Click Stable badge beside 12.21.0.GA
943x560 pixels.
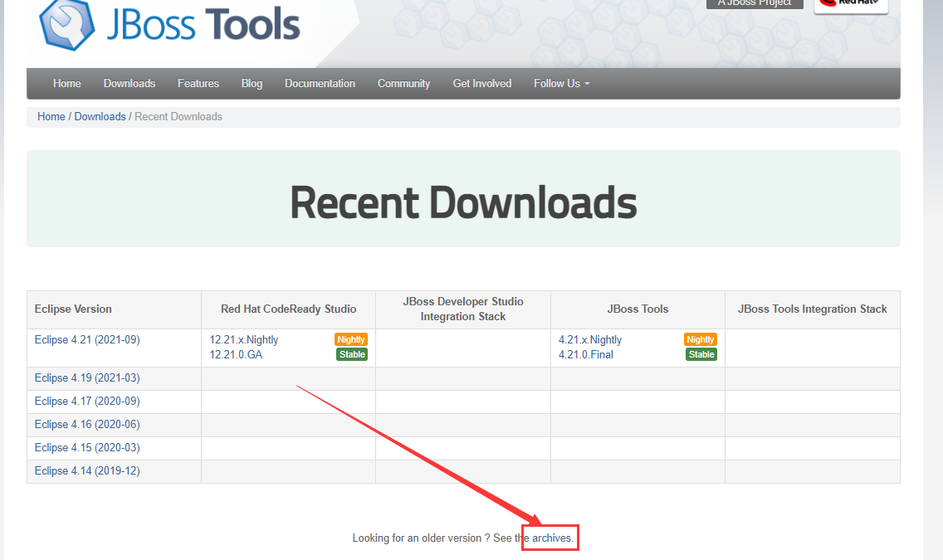(x=352, y=354)
